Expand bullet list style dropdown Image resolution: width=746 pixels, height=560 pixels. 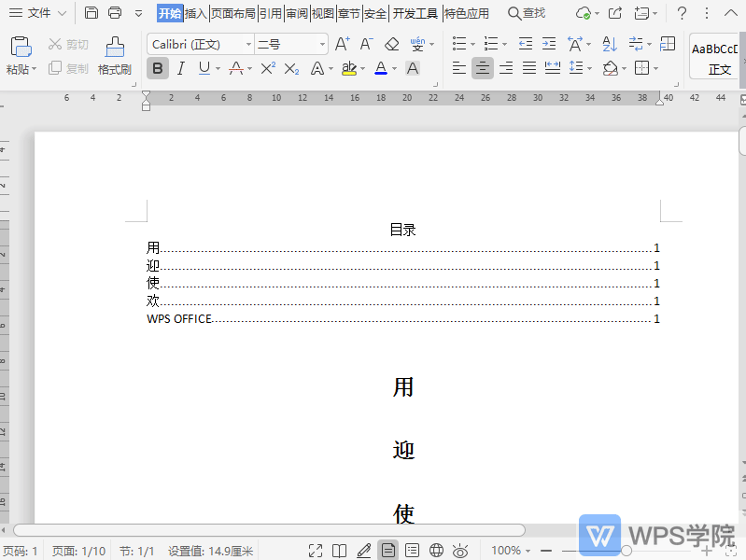tap(473, 45)
